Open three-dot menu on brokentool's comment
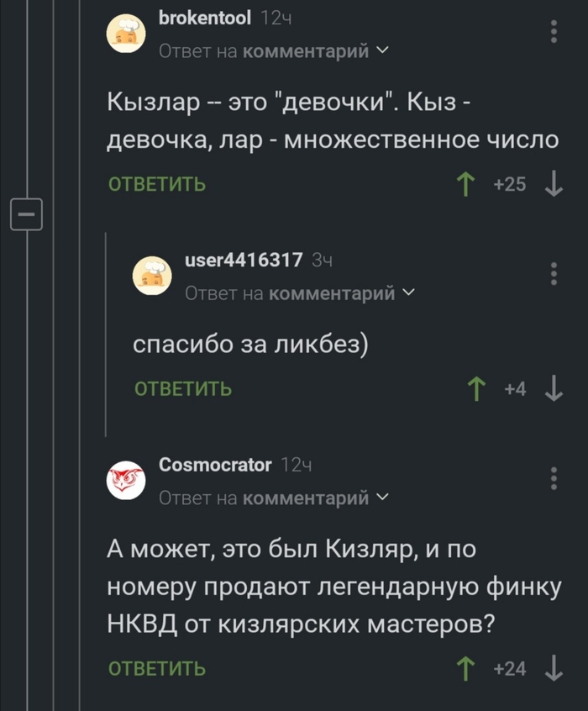588x711 pixels. coord(554,32)
